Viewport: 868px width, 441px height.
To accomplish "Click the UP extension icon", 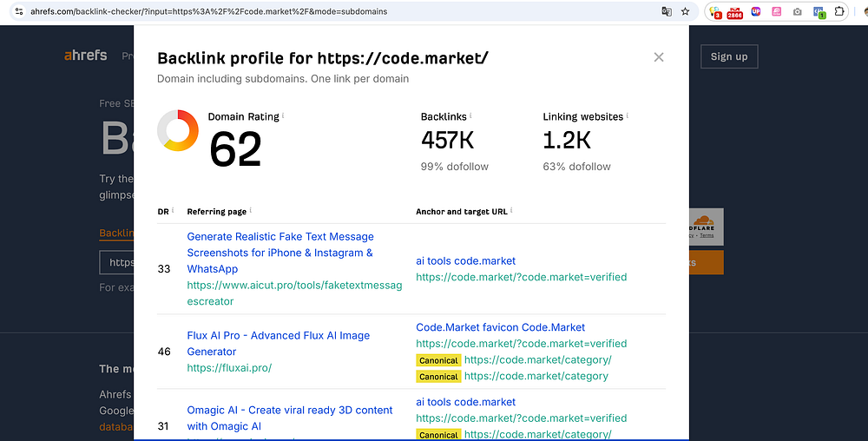I will point(756,12).
